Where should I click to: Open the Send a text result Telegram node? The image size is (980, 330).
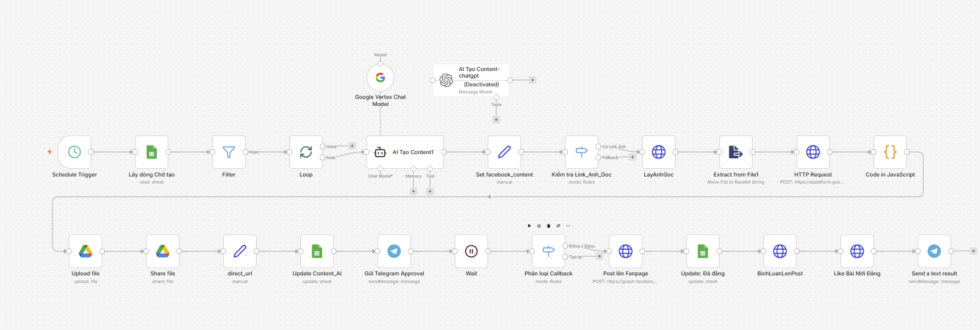(934, 251)
